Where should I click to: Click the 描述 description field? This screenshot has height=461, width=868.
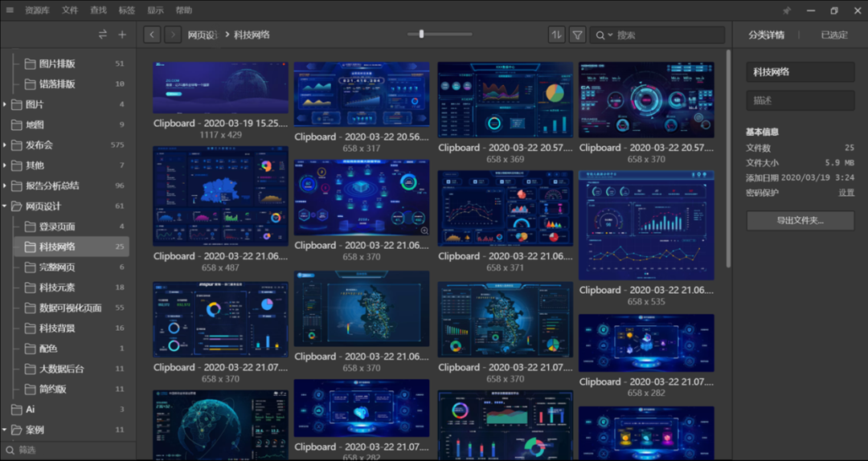[800, 100]
